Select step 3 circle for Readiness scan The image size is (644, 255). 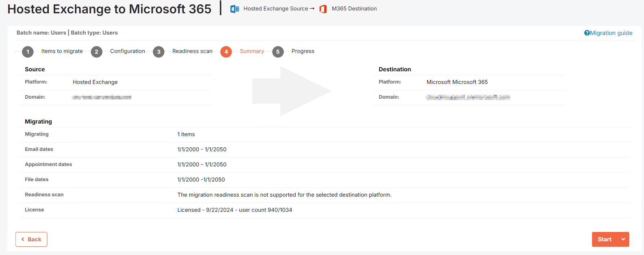159,52
